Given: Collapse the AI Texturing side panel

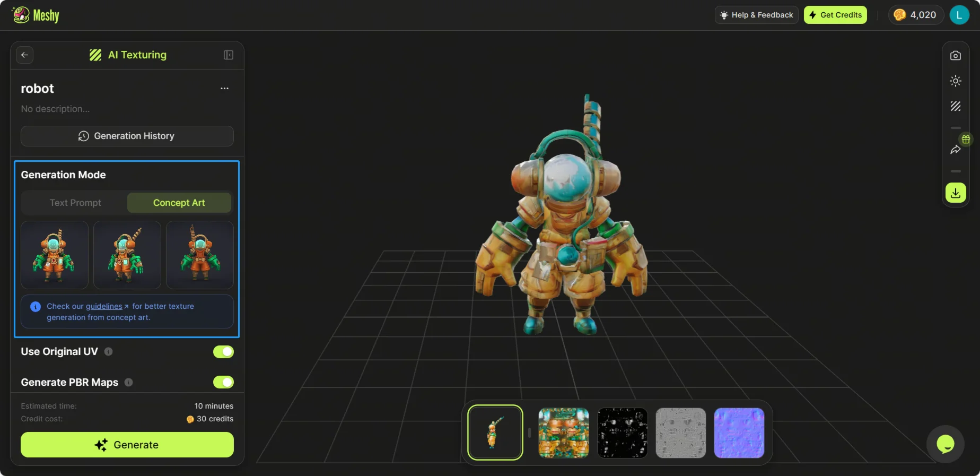Looking at the screenshot, I should pyautogui.click(x=229, y=55).
